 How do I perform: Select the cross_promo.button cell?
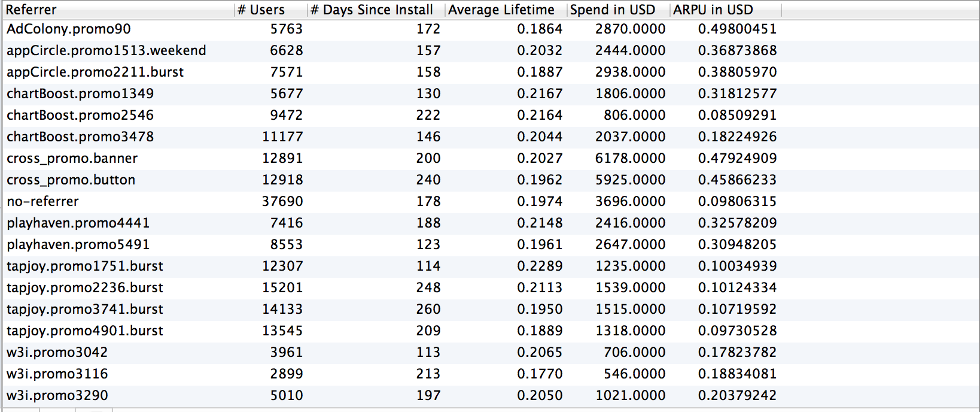coord(71,180)
